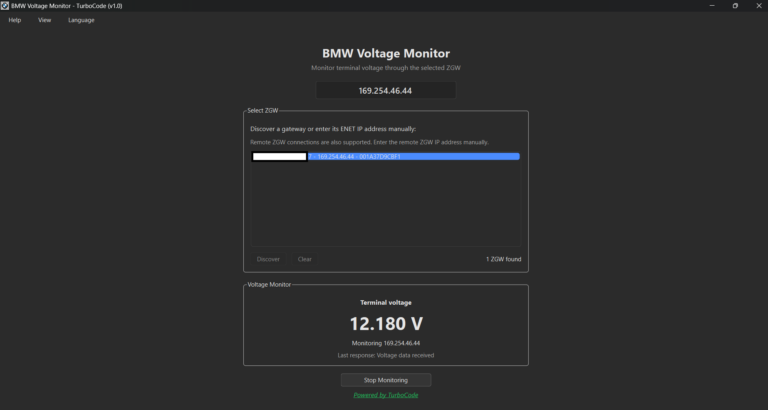Click 'Remote ZGW connections are also supported' text
The image size is (768, 410).
[x=369, y=142]
